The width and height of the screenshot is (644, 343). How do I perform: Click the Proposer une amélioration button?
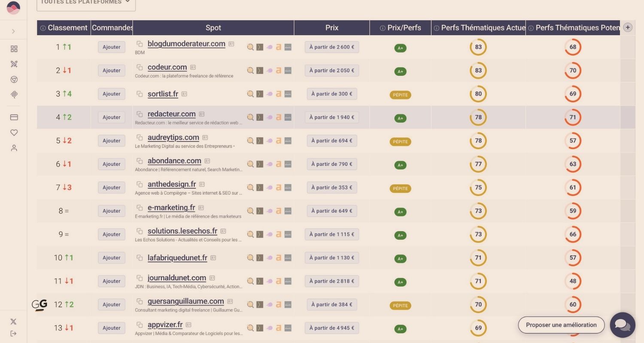point(561,325)
